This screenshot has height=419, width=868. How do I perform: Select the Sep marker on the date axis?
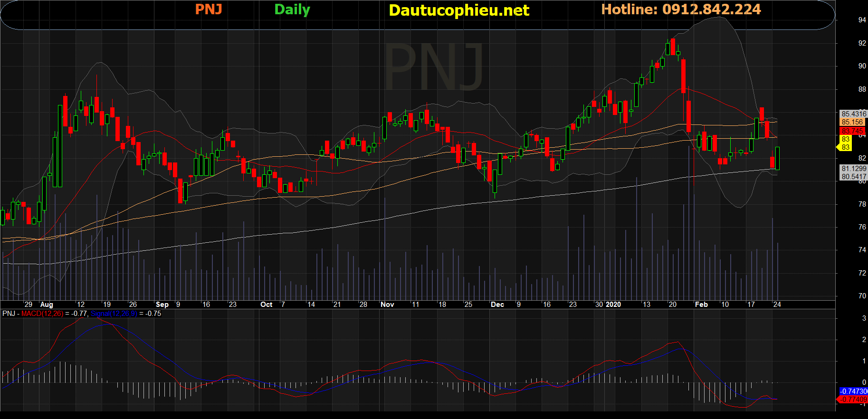pyautogui.click(x=162, y=305)
